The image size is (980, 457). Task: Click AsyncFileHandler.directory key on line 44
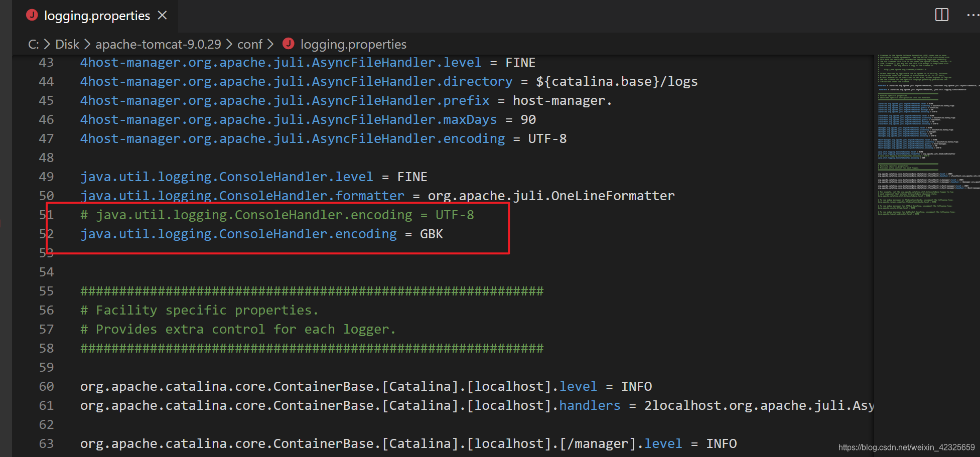point(296,82)
